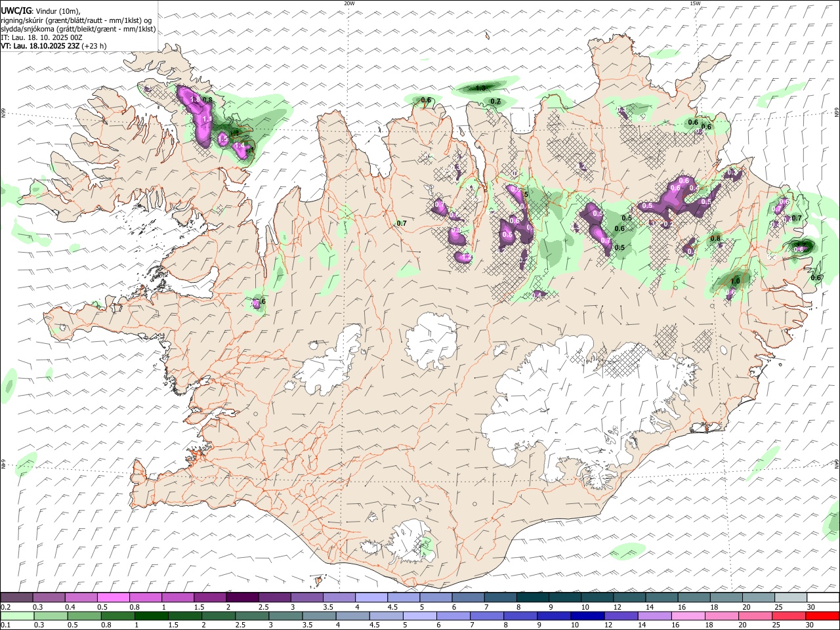Click the 15W longitude label

tap(696, 3)
